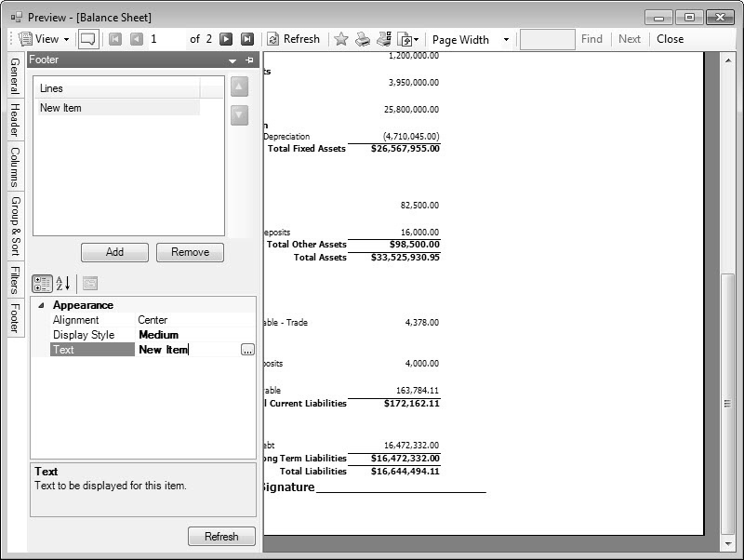Collapse the Appearance property category

pos(41,305)
